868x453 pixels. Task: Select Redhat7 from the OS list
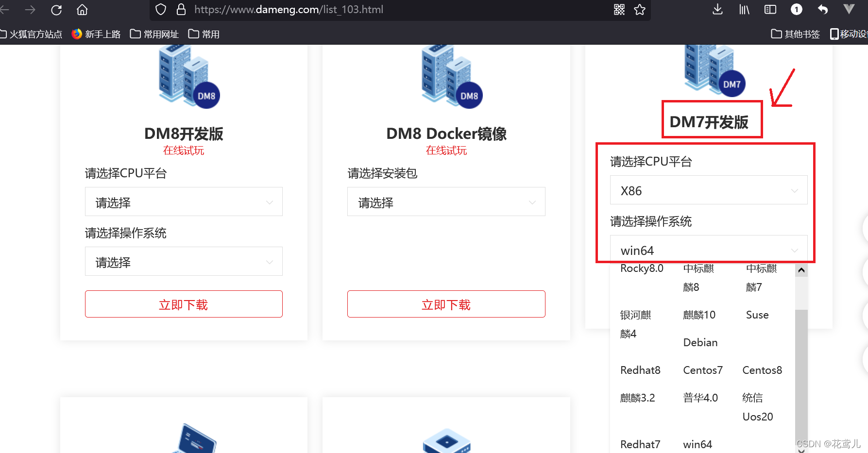[640, 445]
